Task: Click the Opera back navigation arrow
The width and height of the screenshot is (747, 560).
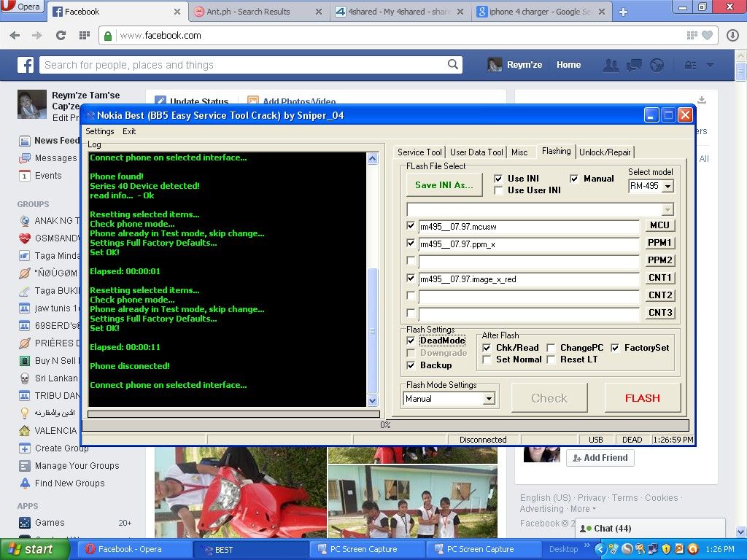Action: click(15, 35)
